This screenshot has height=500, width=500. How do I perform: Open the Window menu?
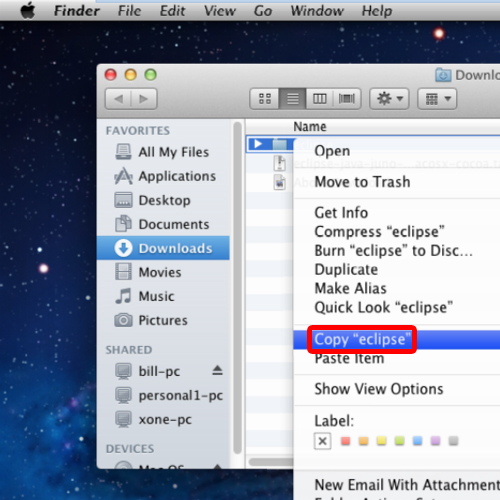[x=317, y=11]
